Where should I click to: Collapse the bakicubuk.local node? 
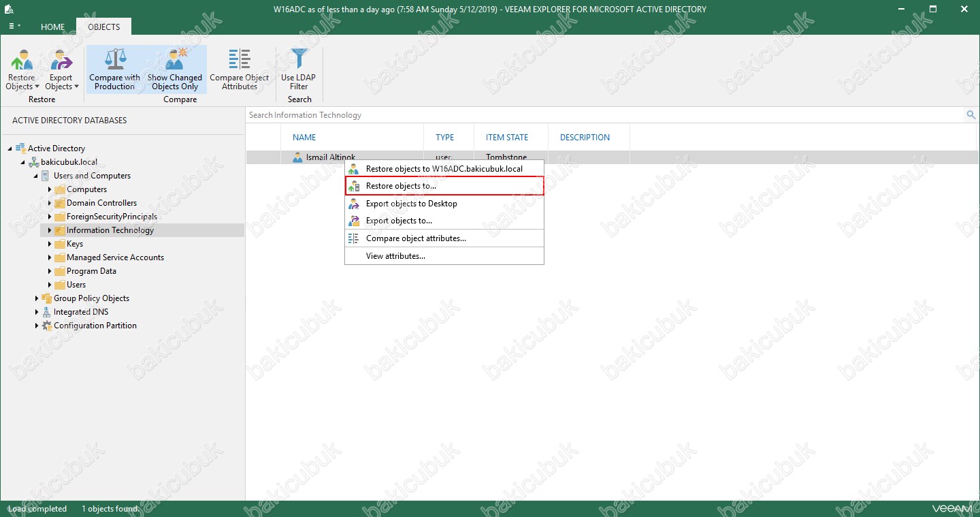tap(23, 162)
